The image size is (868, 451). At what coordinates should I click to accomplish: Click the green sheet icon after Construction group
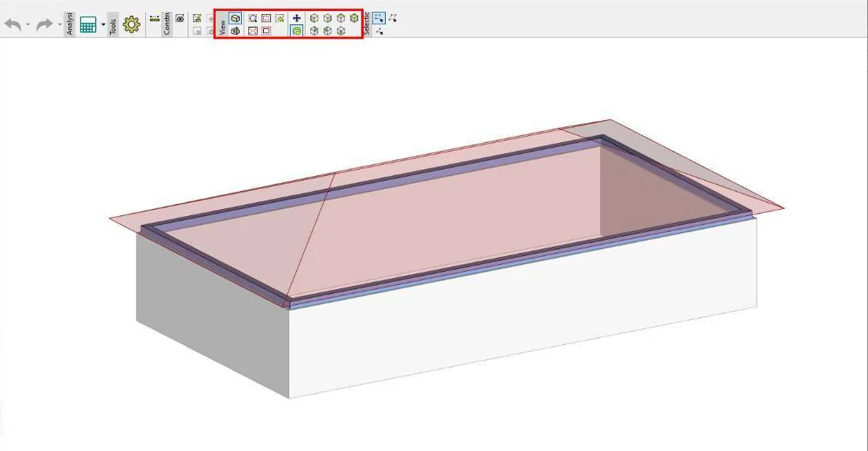(x=197, y=18)
